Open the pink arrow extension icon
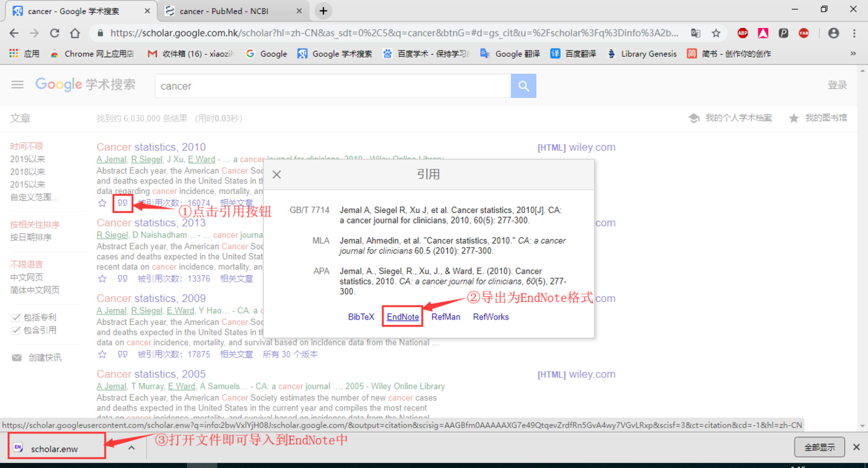868x468 pixels. [763, 33]
